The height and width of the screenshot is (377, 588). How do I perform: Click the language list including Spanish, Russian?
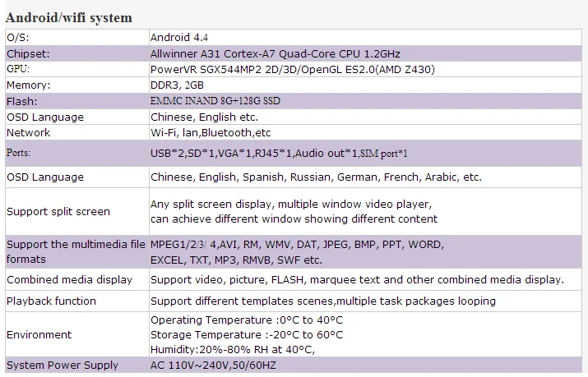pos(316,177)
